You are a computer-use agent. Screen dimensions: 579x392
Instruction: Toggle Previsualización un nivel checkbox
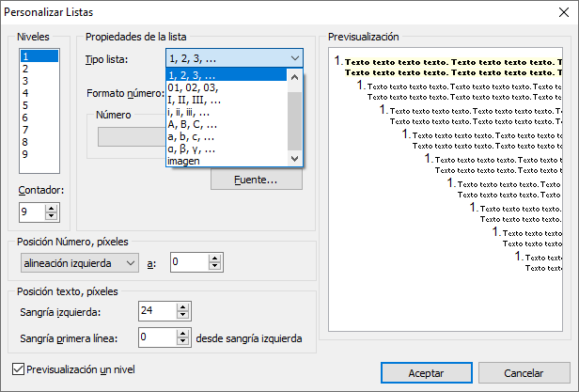(x=21, y=369)
